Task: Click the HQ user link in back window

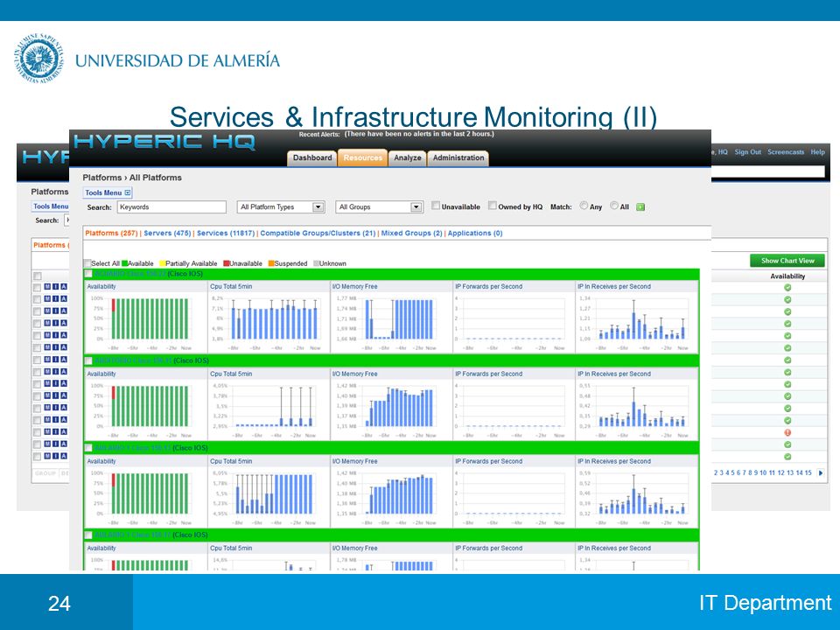Action: pos(722,152)
